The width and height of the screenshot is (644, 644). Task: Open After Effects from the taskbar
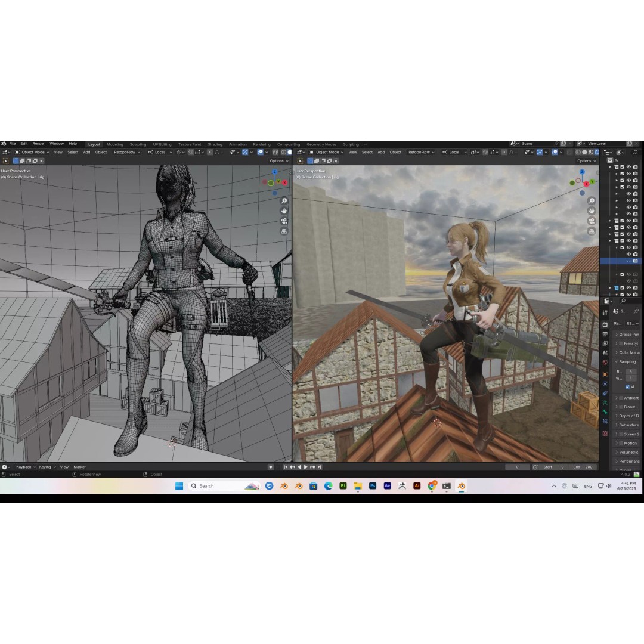point(388,486)
